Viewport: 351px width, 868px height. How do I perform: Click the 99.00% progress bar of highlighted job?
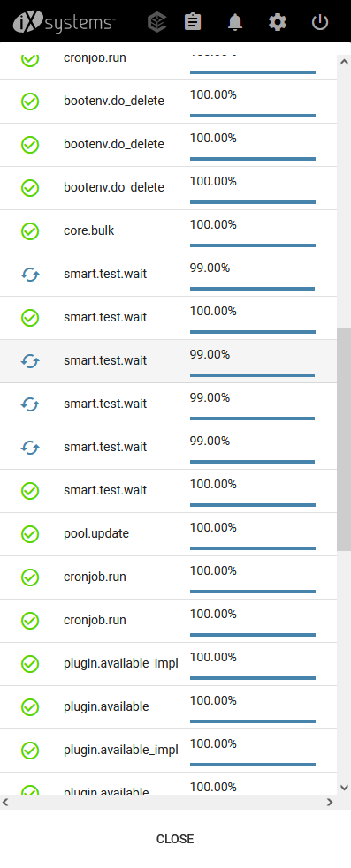coord(252,374)
